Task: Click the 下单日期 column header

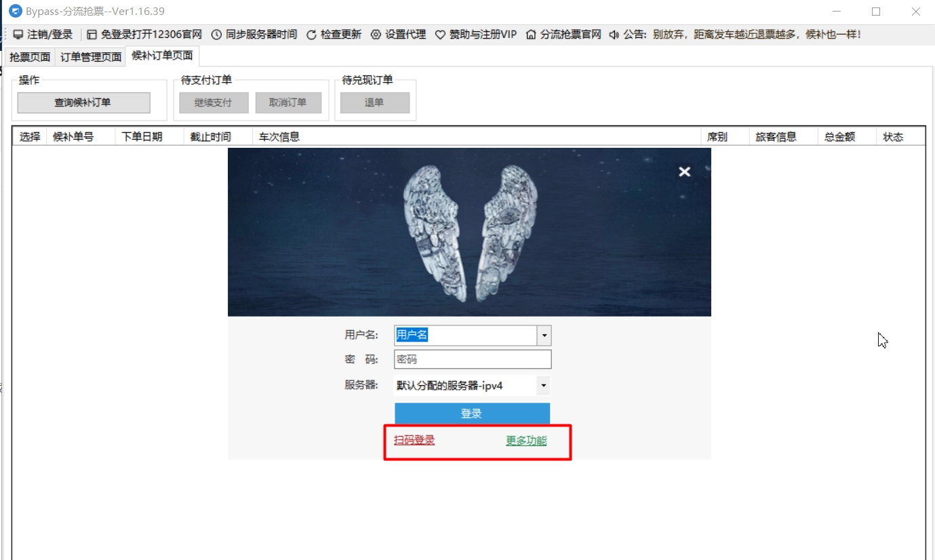Action: [149, 137]
